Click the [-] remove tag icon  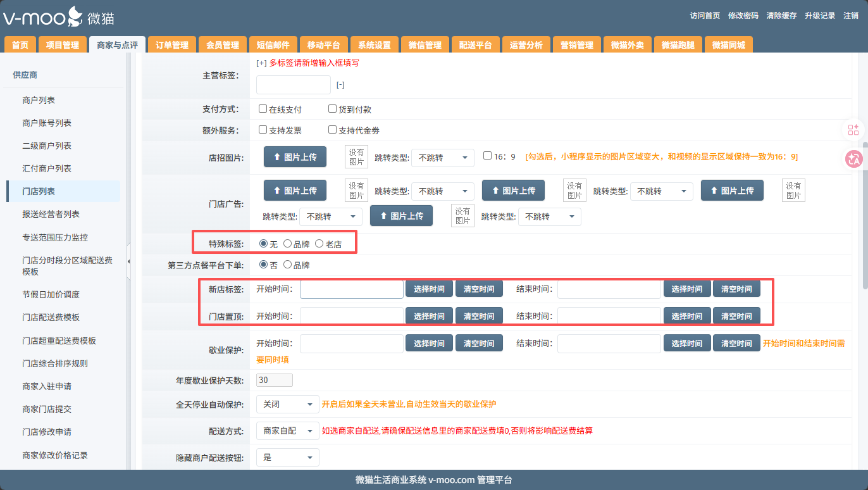[340, 85]
